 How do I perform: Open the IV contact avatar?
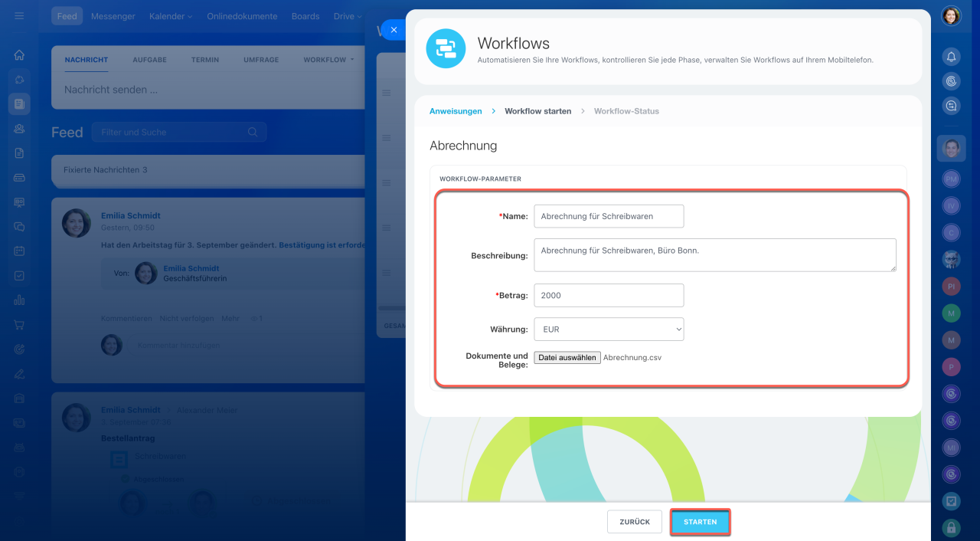[951, 205]
